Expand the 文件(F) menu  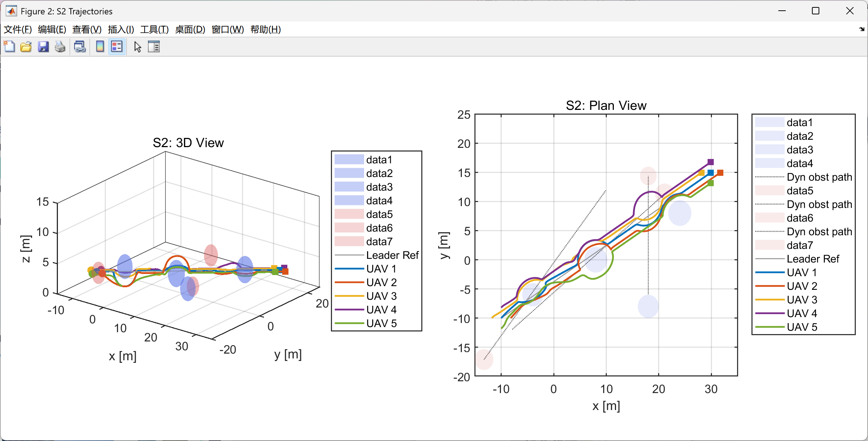coord(17,29)
